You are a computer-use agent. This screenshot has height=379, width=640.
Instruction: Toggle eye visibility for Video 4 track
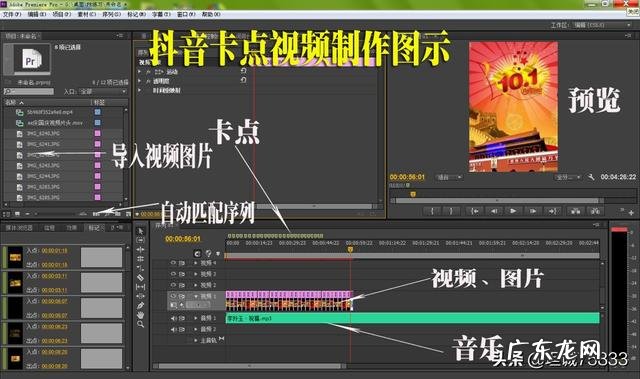(173, 263)
